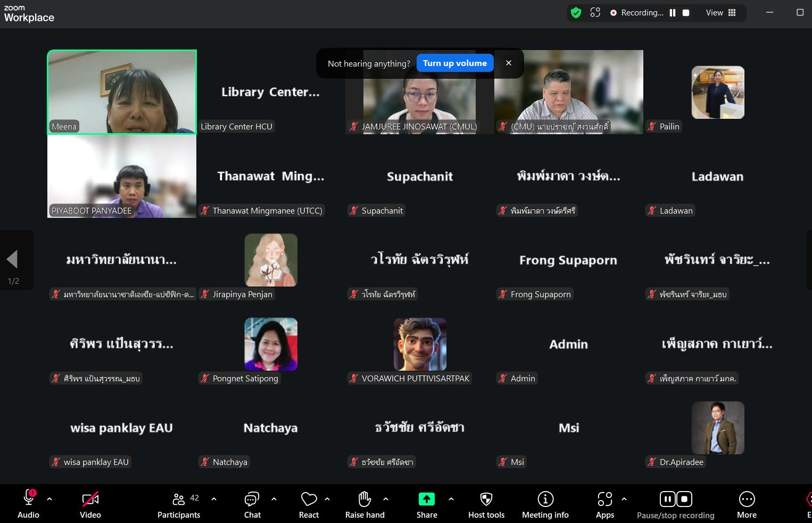
Task: Expand audio options arrow
Action: 49,499
